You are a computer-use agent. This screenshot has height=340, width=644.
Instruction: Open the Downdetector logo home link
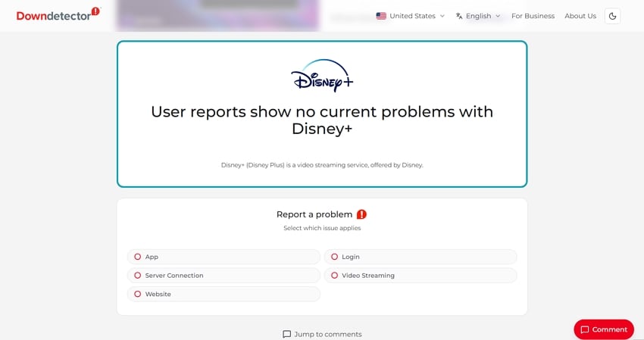pyautogui.click(x=58, y=14)
